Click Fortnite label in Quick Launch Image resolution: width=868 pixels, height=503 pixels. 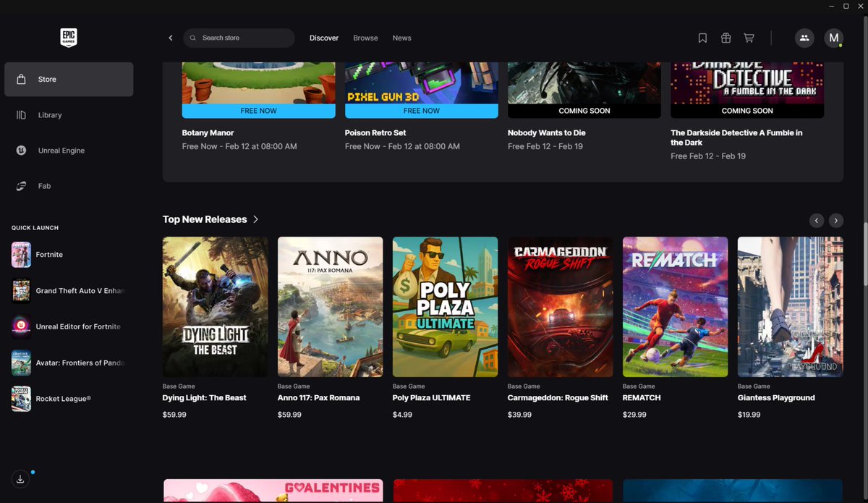tap(49, 255)
